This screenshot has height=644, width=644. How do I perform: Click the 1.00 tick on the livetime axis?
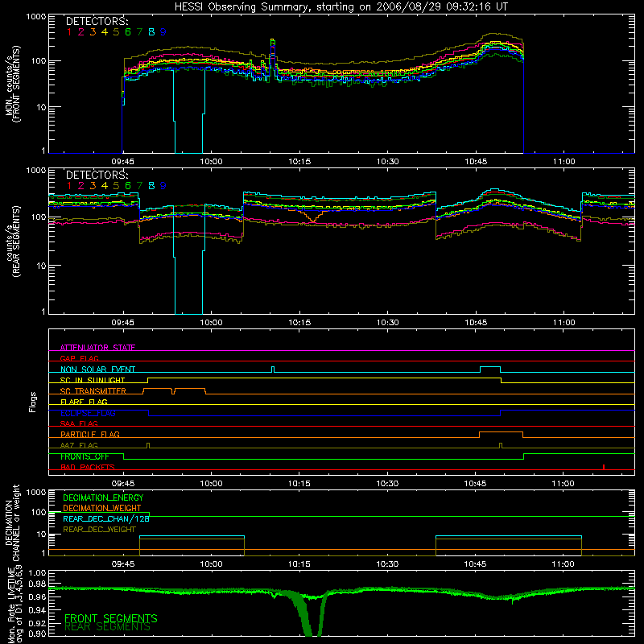click(38, 572)
